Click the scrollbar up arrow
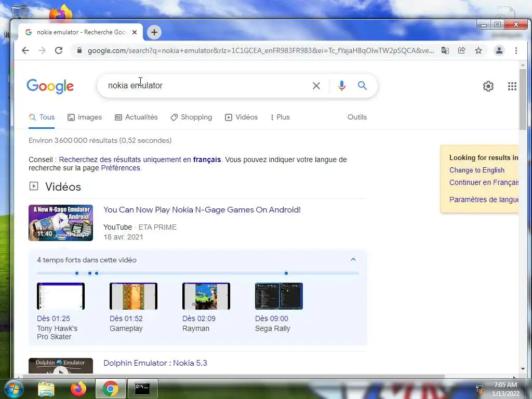Image resolution: width=532 pixels, height=399 pixels. [523, 65]
